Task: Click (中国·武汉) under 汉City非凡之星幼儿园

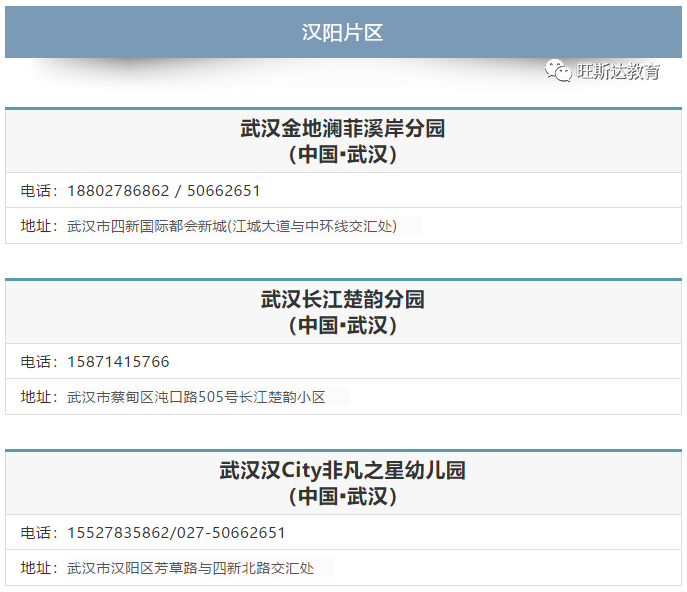Action: tap(343, 496)
